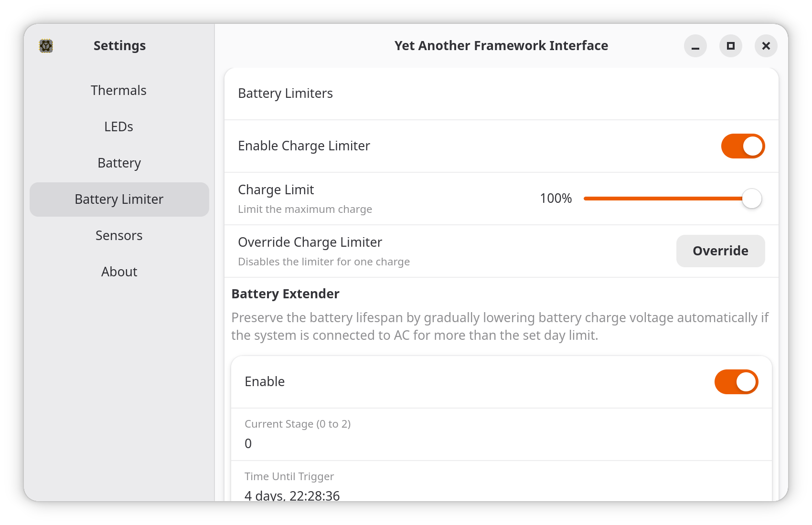This screenshot has height=525, width=812.
Task: Click the Battery Limiters header
Action: [286, 94]
